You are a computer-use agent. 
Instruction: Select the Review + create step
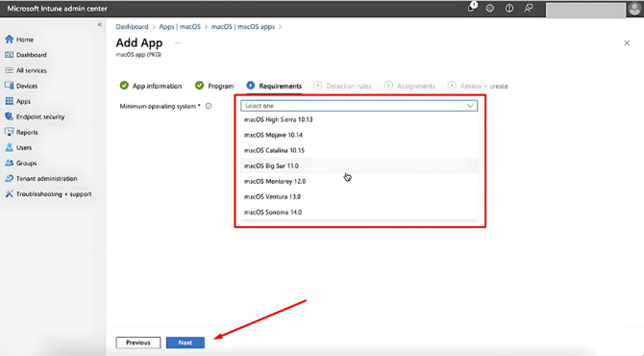click(478, 86)
